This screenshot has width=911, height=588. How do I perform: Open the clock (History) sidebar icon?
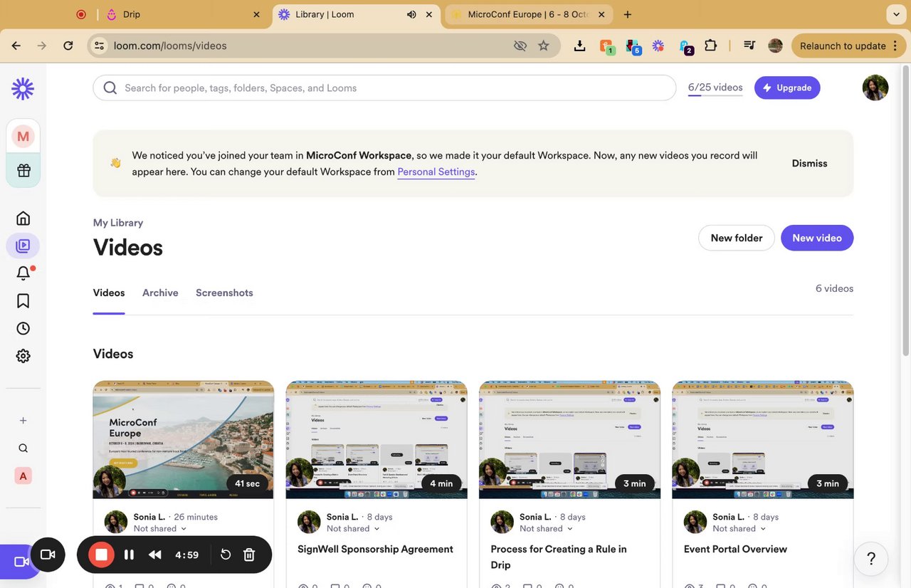[x=23, y=328]
